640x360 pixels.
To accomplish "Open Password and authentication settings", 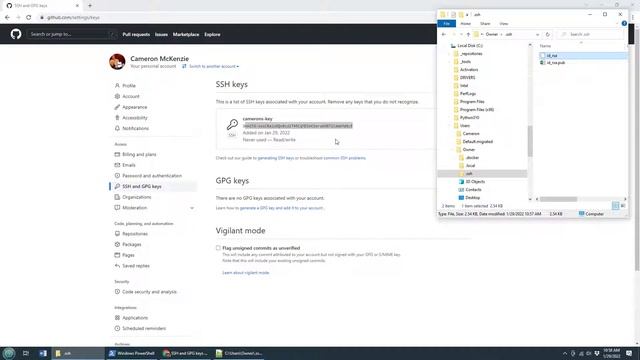I will (152, 176).
